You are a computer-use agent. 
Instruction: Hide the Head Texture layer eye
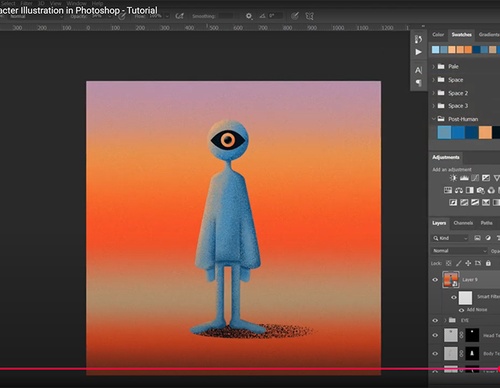coord(435,335)
